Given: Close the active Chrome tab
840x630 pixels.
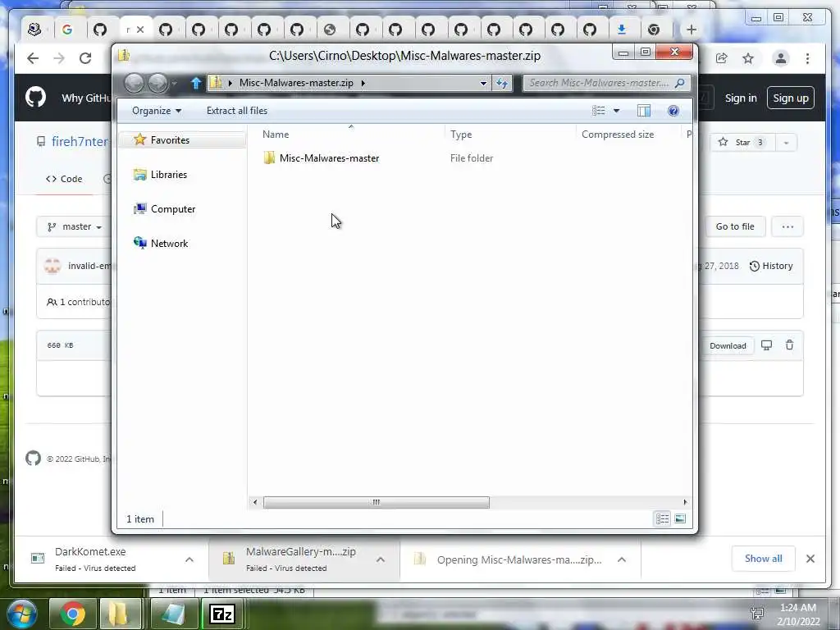Looking at the screenshot, I should (140, 30).
